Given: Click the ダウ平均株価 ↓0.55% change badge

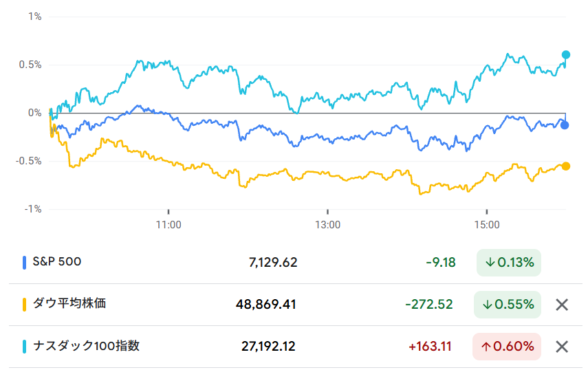Looking at the screenshot, I should point(508,305).
